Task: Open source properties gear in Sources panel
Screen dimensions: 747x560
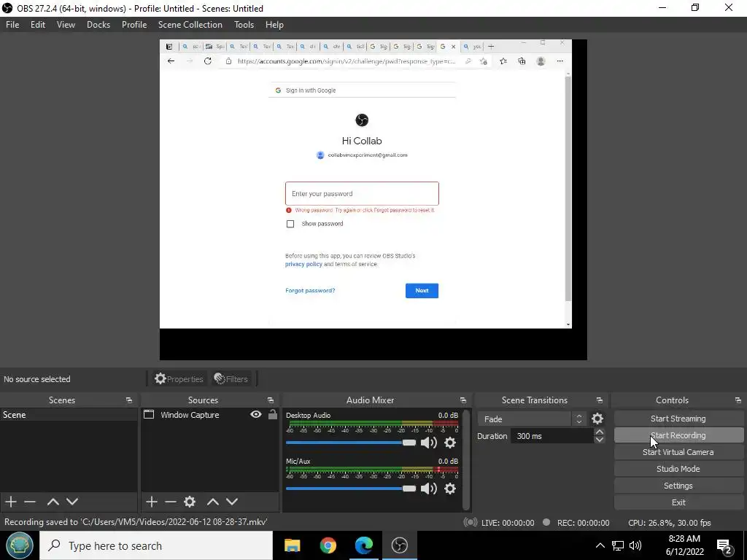Action: pyautogui.click(x=190, y=502)
